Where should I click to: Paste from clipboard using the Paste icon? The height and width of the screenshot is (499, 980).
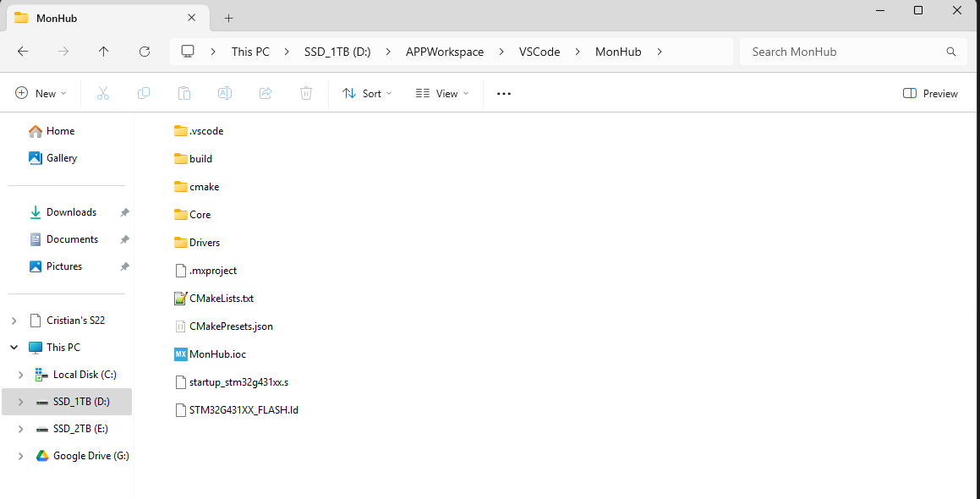click(x=184, y=93)
